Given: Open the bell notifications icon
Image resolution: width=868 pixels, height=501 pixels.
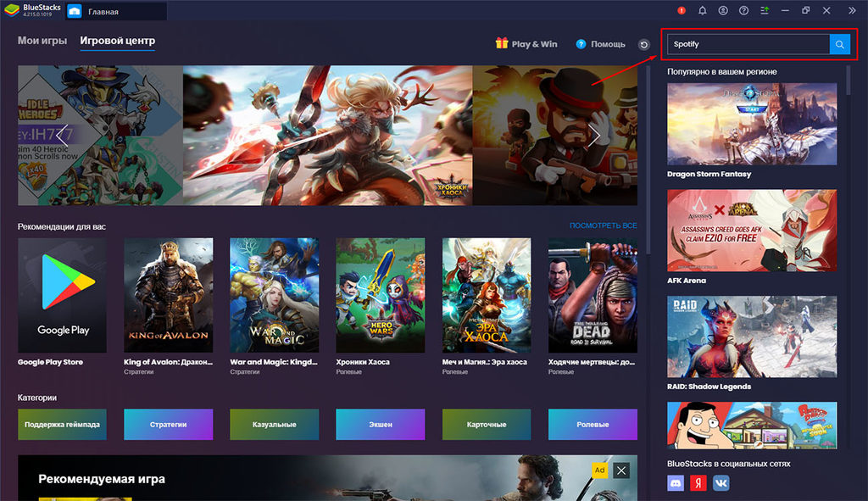Looking at the screenshot, I should coord(703,10).
